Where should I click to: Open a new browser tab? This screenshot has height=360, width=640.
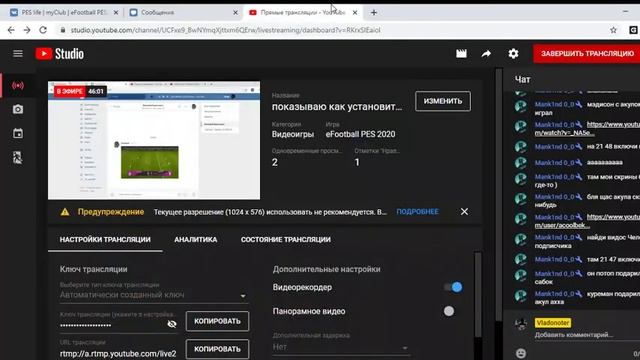tap(373, 13)
